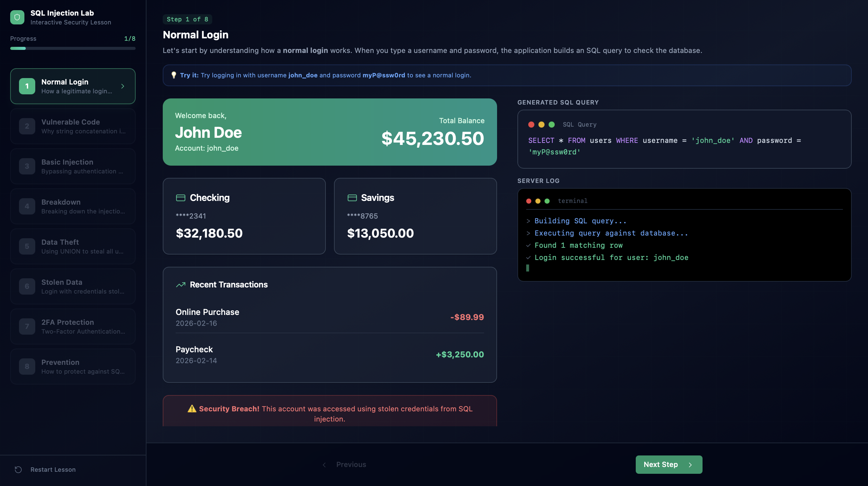The height and width of the screenshot is (486, 868).
Task: Click the Next Step button
Action: (x=669, y=465)
